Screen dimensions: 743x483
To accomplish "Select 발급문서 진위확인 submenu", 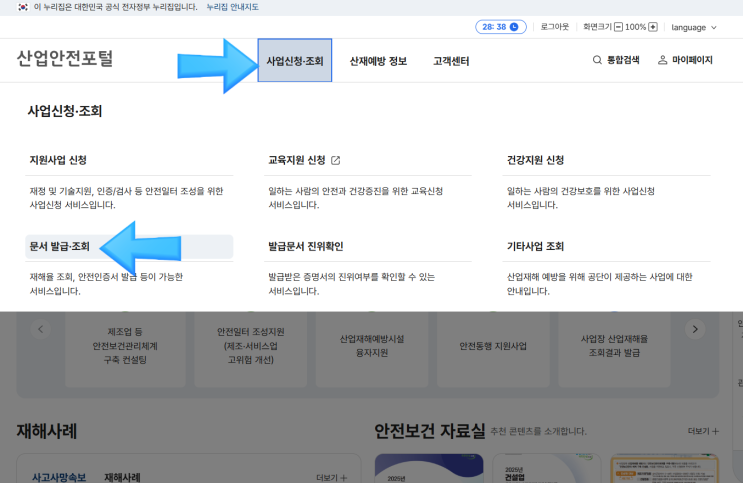I will click(x=306, y=246).
